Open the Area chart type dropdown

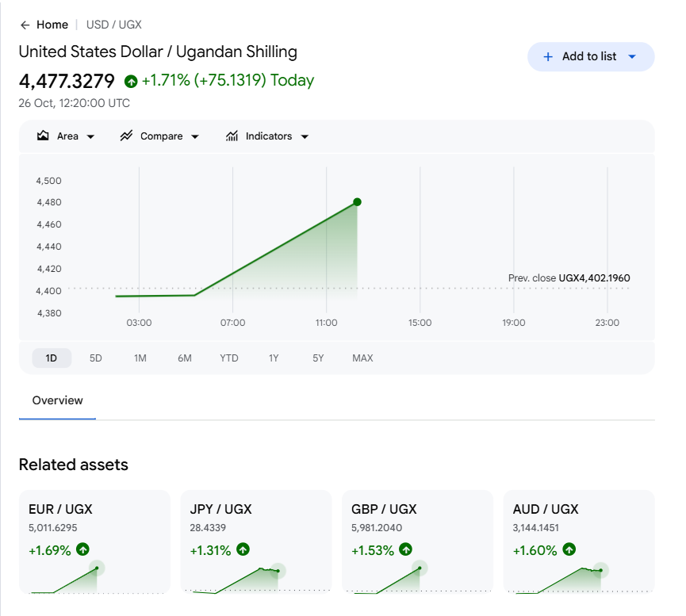pyautogui.click(x=66, y=136)
